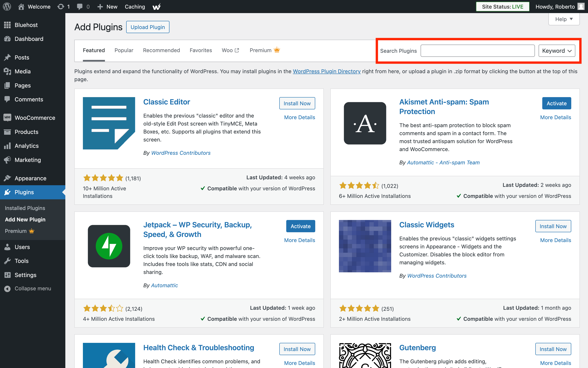
Task: Click the Site Status LIVE button
Action: click(502, 7)
